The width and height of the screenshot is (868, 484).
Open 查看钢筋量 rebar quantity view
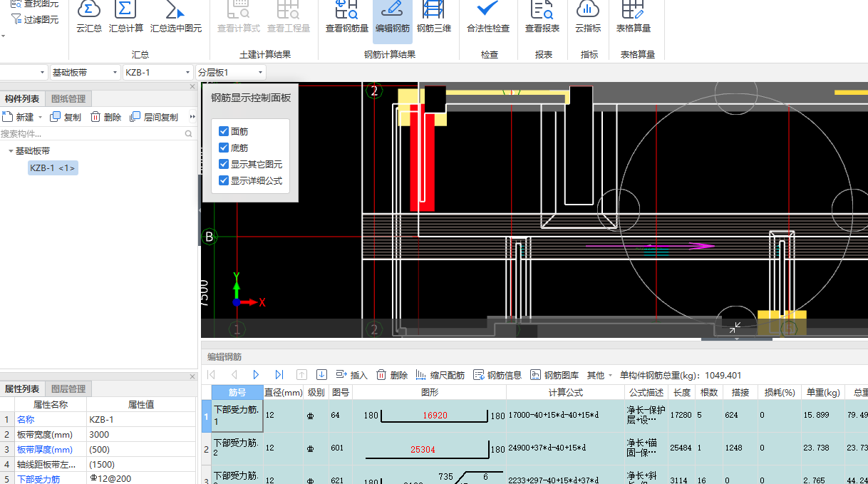(x=347, y=18)
